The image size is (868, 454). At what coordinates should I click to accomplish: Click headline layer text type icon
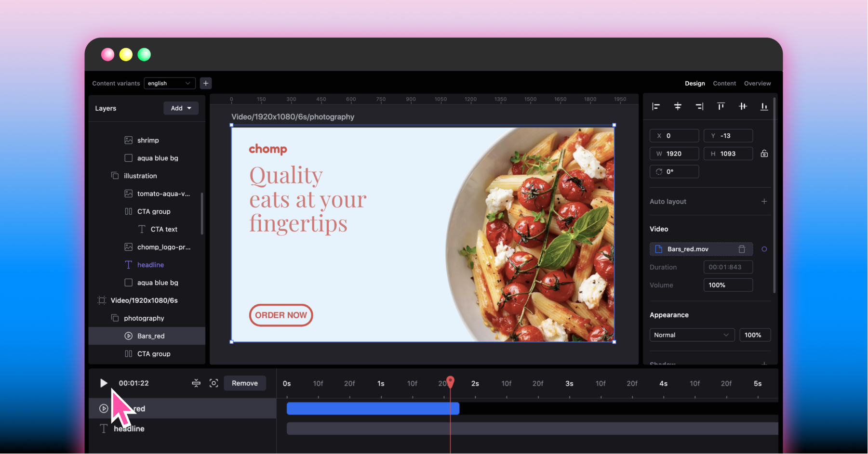[x=129, y=265]
